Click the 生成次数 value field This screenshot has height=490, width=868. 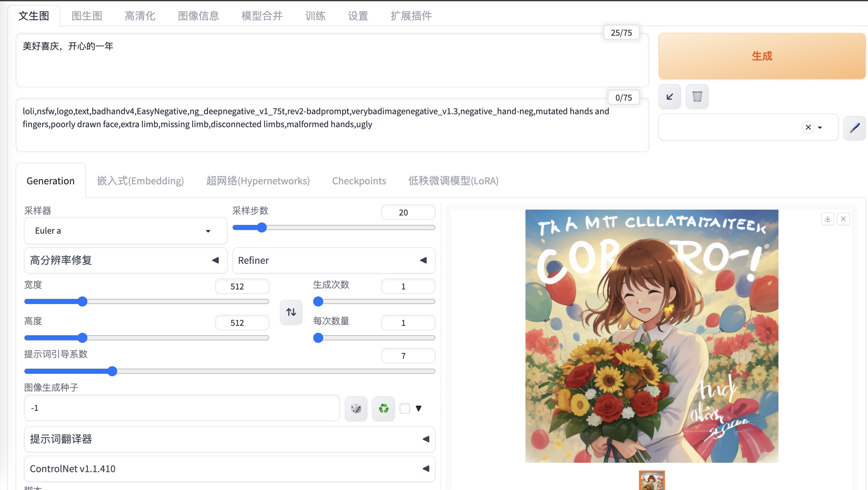[x=408, y=287]
